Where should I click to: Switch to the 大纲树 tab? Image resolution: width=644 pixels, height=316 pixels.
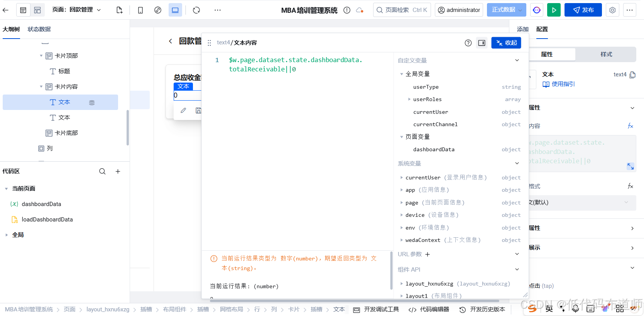click(x=11, y=29)
